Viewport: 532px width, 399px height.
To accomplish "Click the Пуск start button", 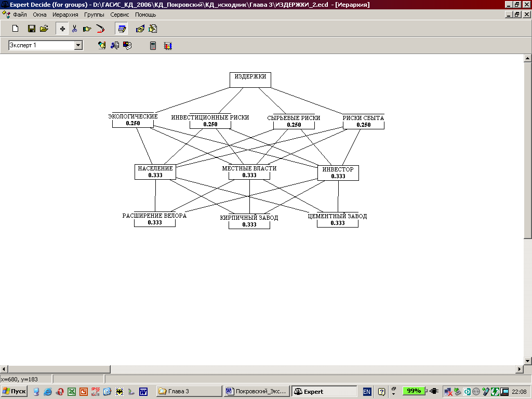I will tap(14, 392).
